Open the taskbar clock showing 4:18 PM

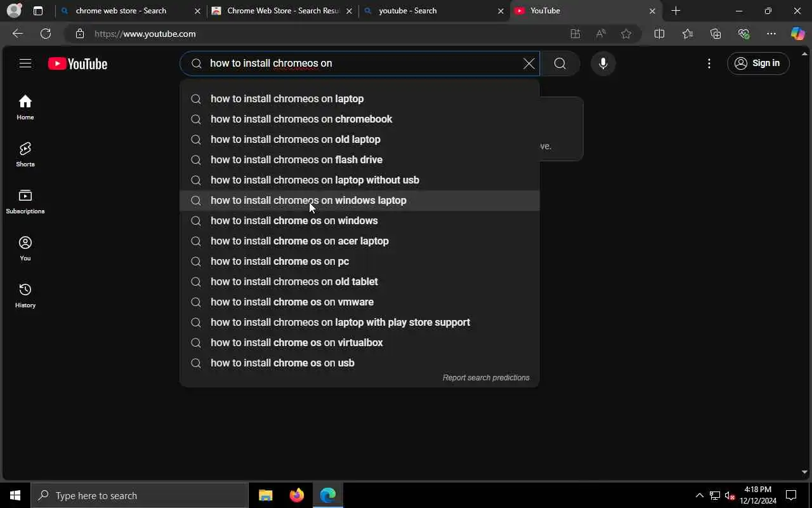(x=757, y=495)
